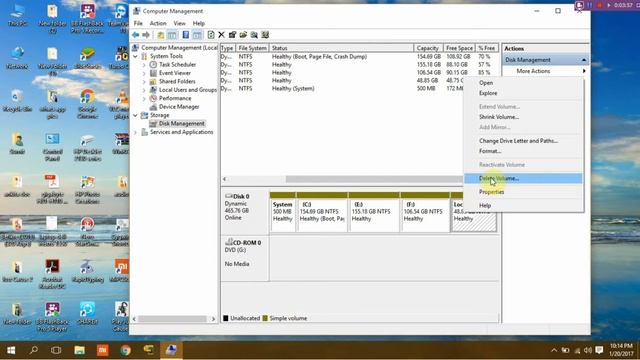
Task: Open File Explorer from the taskbar
Action: (x=79, y=350)
